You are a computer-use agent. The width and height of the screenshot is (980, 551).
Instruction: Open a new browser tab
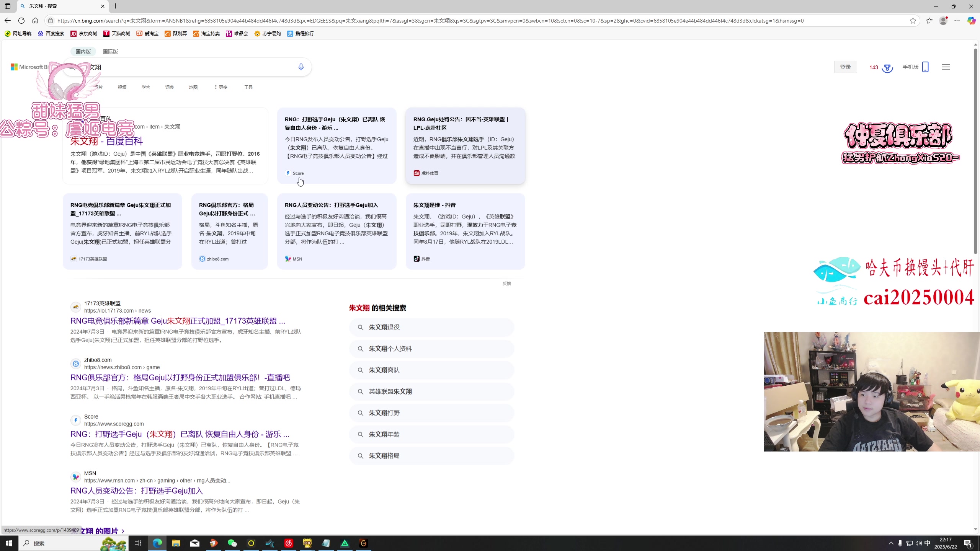click(115, 6)
